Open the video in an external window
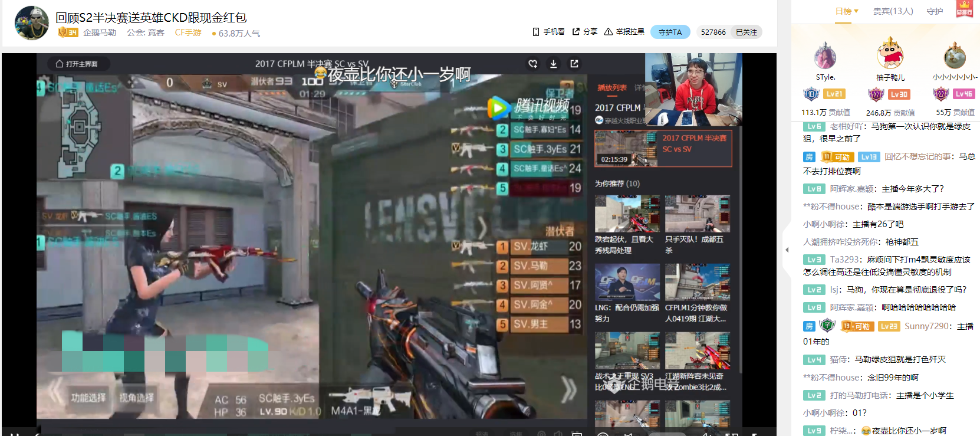The width and height of the screenshot is (980, 436). tap(574, 64)
